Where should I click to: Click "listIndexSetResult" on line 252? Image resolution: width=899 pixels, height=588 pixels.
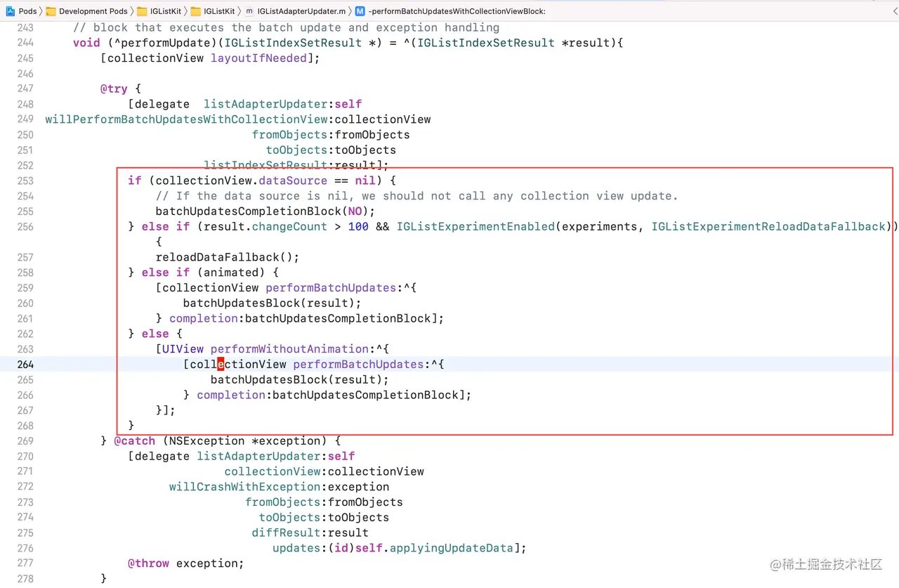pyautogui.click(x=266, y=165)
